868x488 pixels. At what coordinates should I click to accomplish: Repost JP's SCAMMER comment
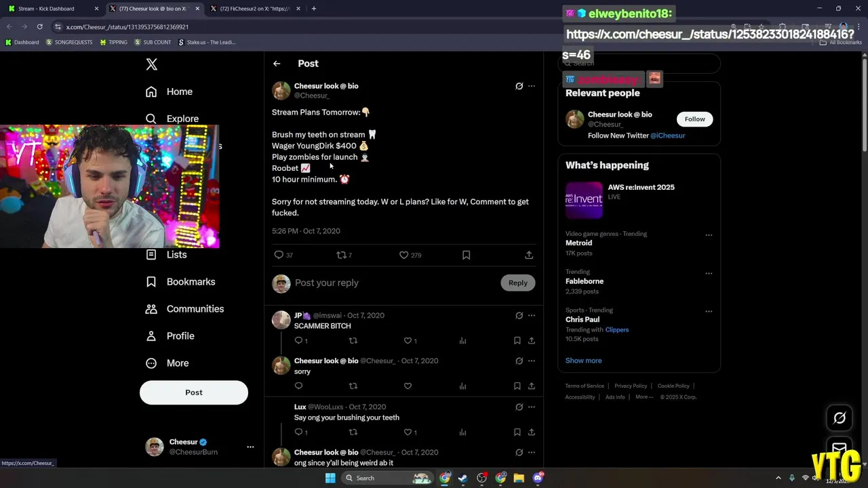[x=353, y=341]
